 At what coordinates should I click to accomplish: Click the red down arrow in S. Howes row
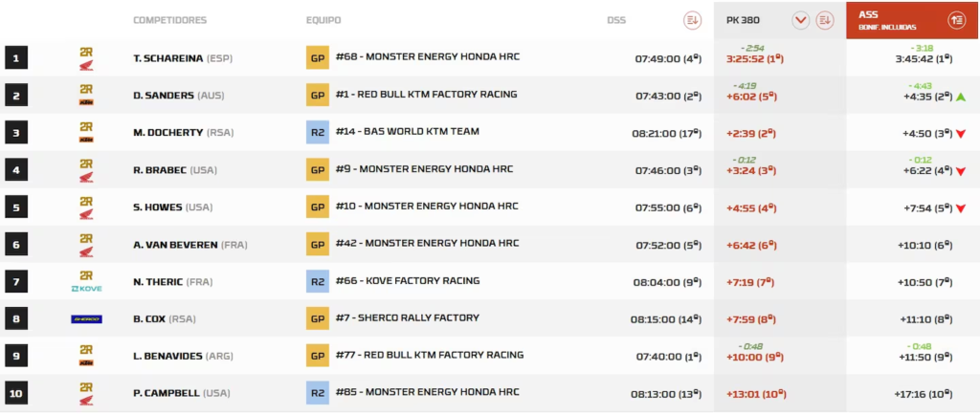[960, 208]
